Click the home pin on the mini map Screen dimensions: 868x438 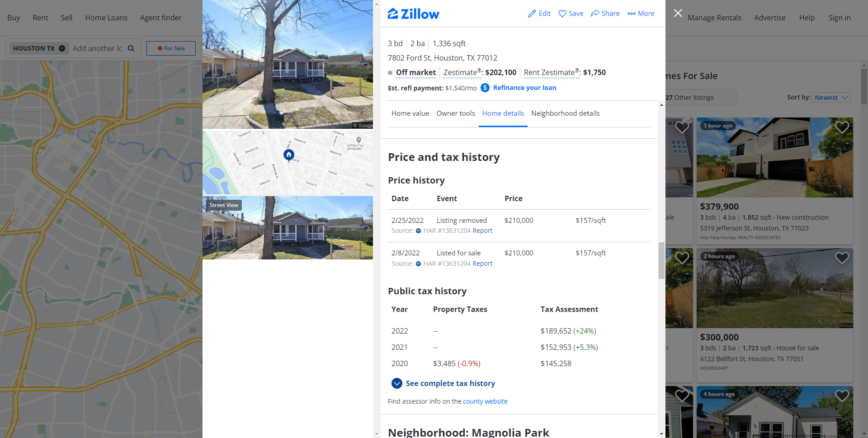click(288, 155)
